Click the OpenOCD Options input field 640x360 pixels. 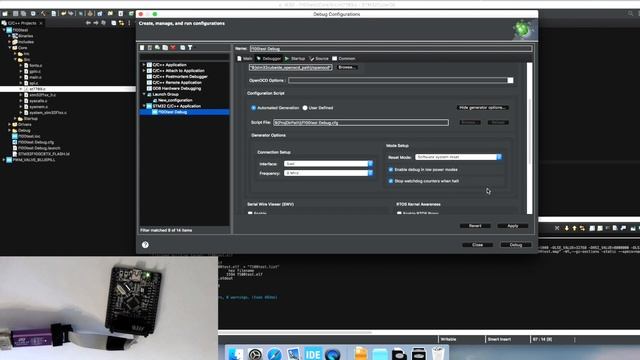[397, 80]
